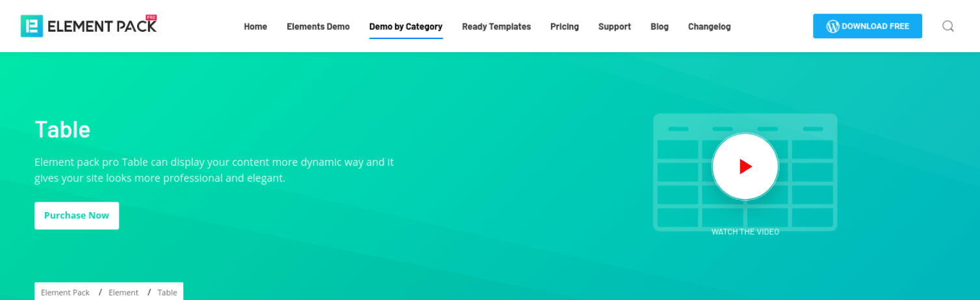This screenshot has width=980, height=300.
Task: Select Demo by Category in navigation
Action: (406, 27)
